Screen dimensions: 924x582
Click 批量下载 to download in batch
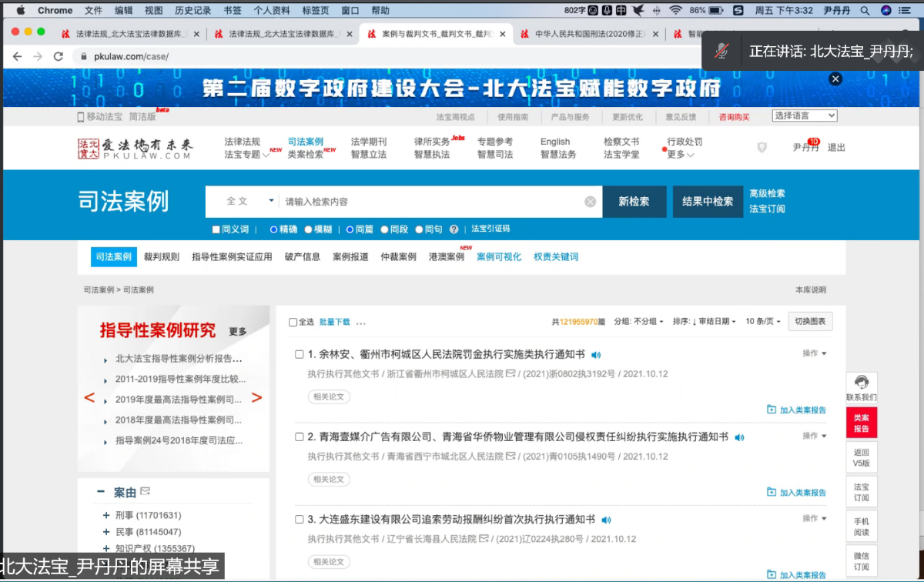[334, 322]
